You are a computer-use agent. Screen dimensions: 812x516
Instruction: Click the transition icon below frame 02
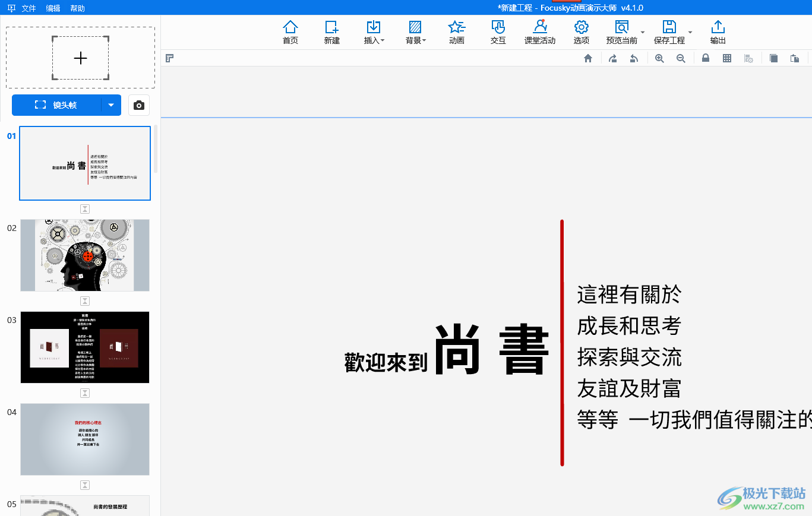click(x=85, y=301)
